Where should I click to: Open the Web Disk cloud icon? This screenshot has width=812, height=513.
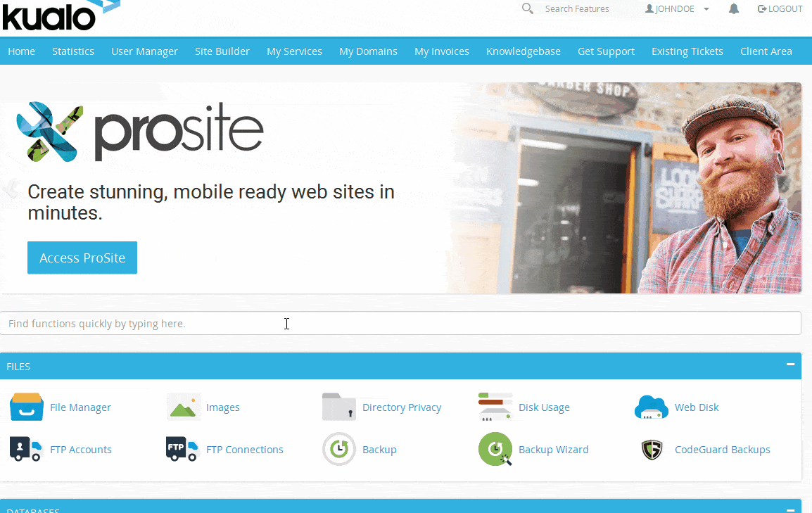(652, 407)
